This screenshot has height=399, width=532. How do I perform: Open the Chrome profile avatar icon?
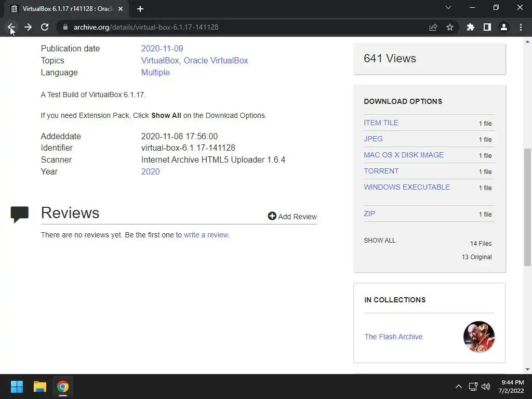tap(504, 27)
